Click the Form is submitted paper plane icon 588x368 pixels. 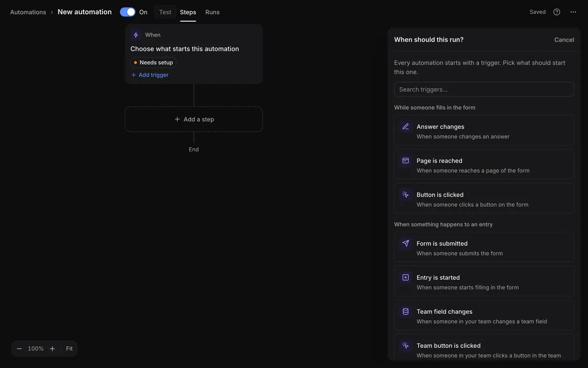(x=406, y=243)
